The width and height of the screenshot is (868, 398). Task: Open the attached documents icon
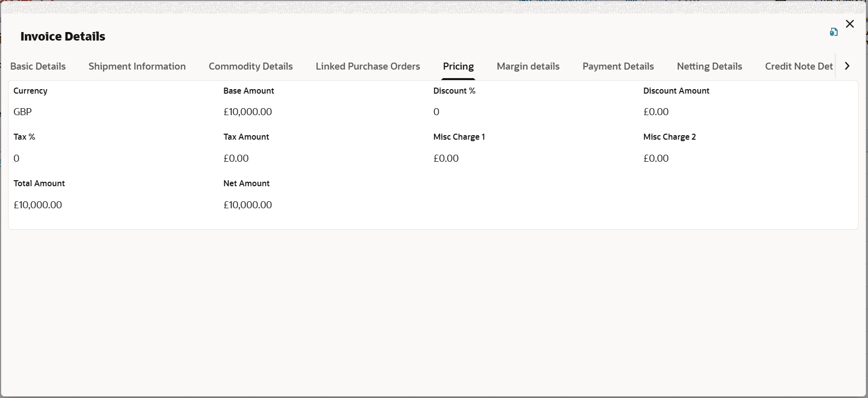[x=833, y=32]
